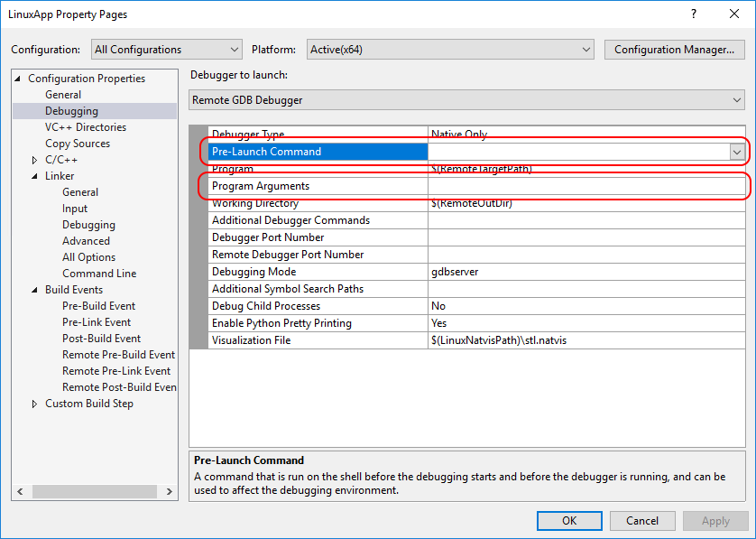Viewport: 756px width, 539px height.
Task: Open the Debugger to launch dropdown
Action: tap(467, 100)
